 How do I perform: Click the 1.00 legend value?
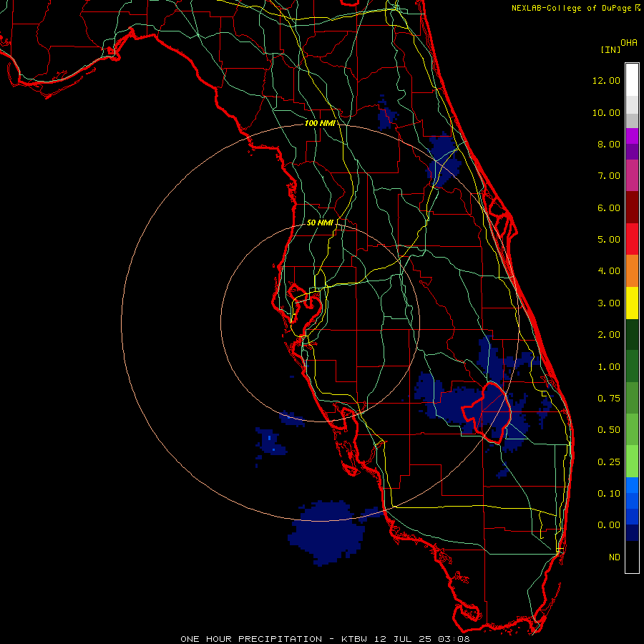pyautogui.click(x=609, y=367)
